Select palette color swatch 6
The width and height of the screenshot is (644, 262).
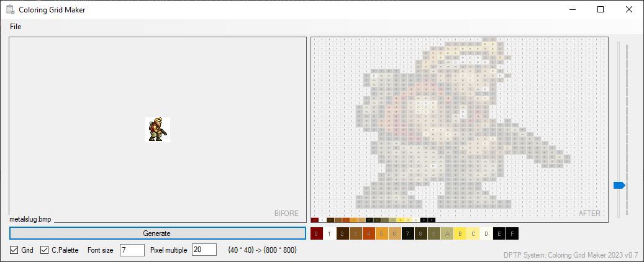coord(395,233)
